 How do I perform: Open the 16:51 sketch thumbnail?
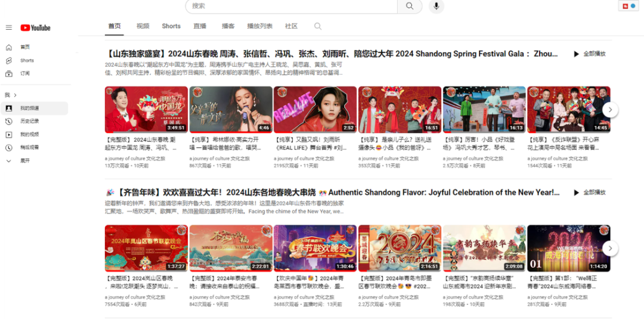click(x=400, y=110)
